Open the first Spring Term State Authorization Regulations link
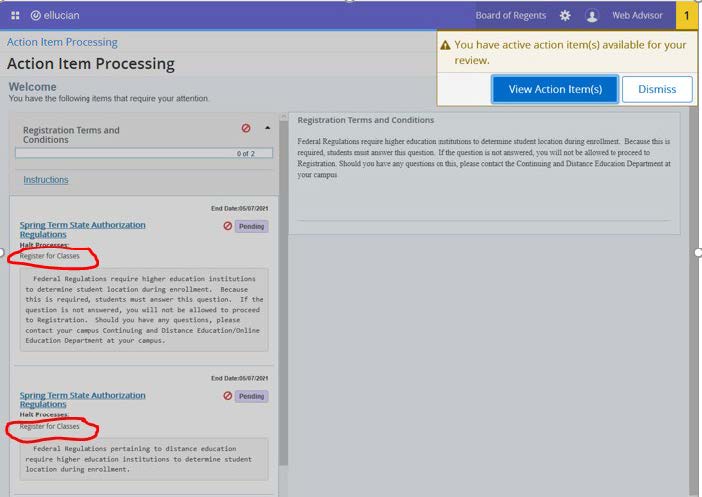This screenshot has height=497, width=702. pyautogui.click(x=82, y=229)
